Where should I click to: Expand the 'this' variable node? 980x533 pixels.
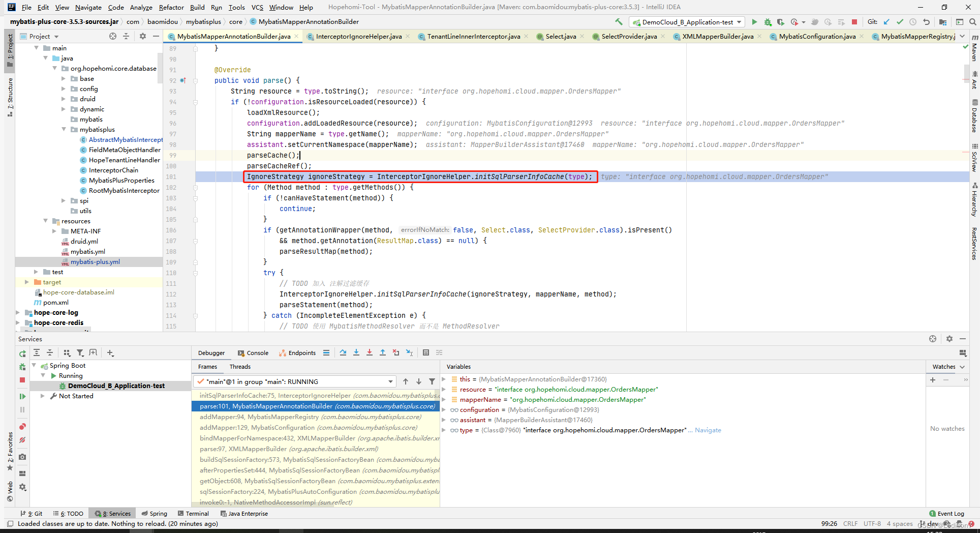point(444,379)
